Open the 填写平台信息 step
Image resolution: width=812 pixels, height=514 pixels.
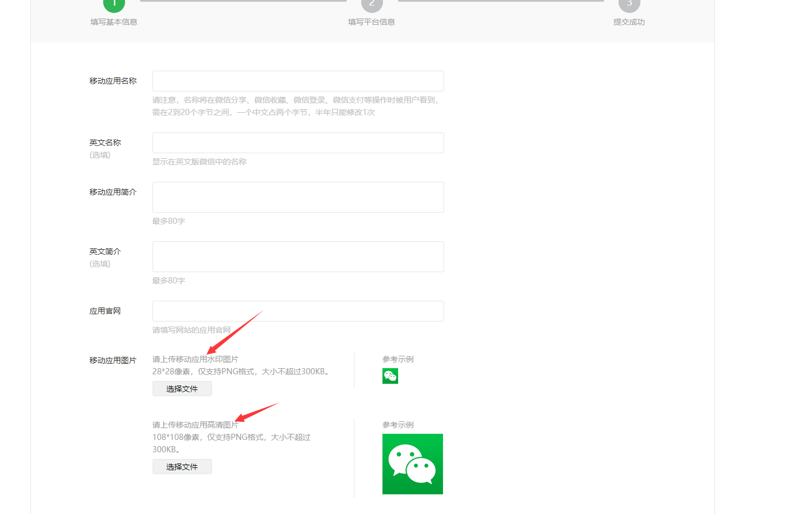pyautogui.click(x=372, y=22)
